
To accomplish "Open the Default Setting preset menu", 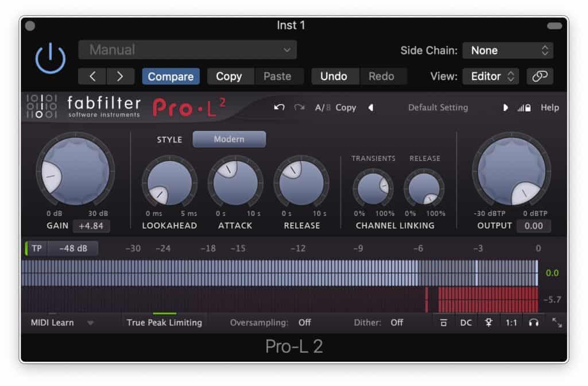I will 438,107.
